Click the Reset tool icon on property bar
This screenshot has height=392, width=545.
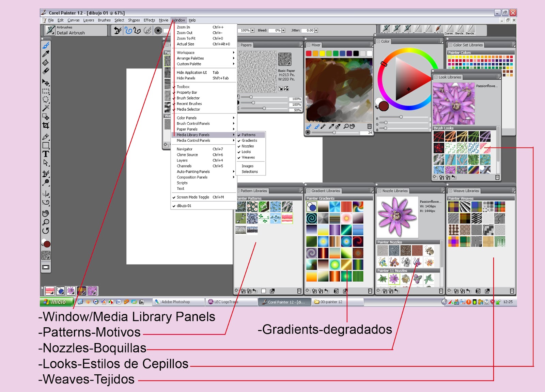(x=118, y=31)
